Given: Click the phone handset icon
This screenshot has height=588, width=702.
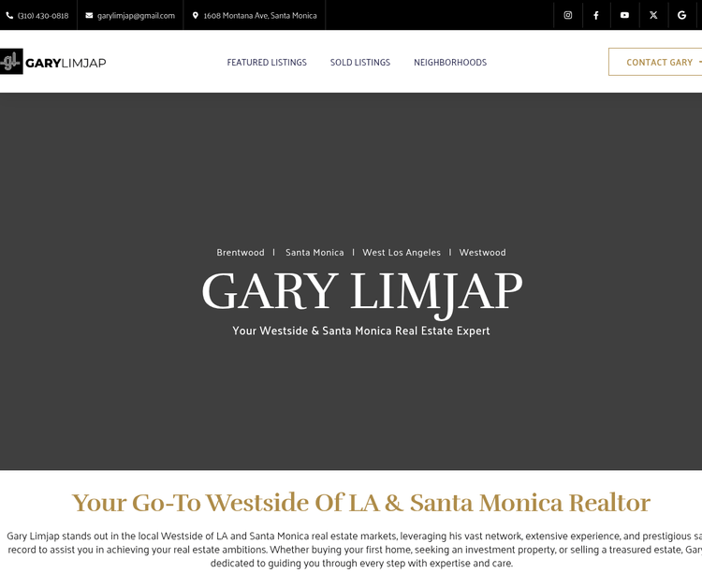Looking at the screenshot, I should [9, 16].
